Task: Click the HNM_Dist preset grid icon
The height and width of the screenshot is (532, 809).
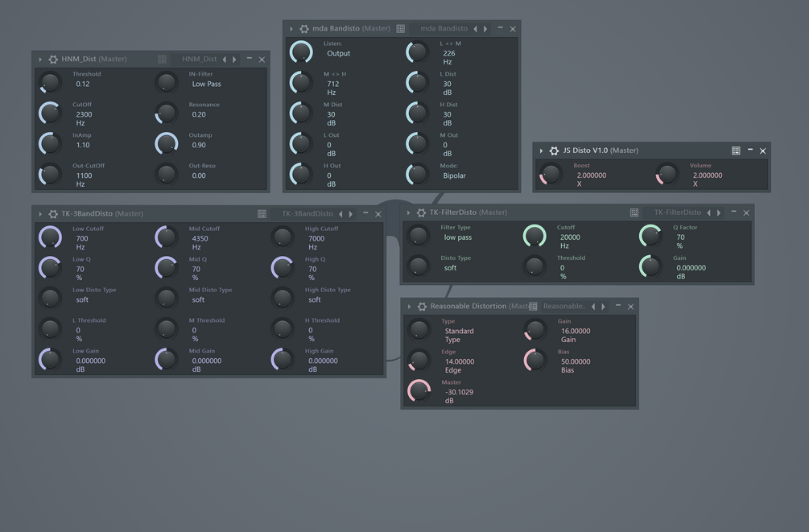Action: 162,60
